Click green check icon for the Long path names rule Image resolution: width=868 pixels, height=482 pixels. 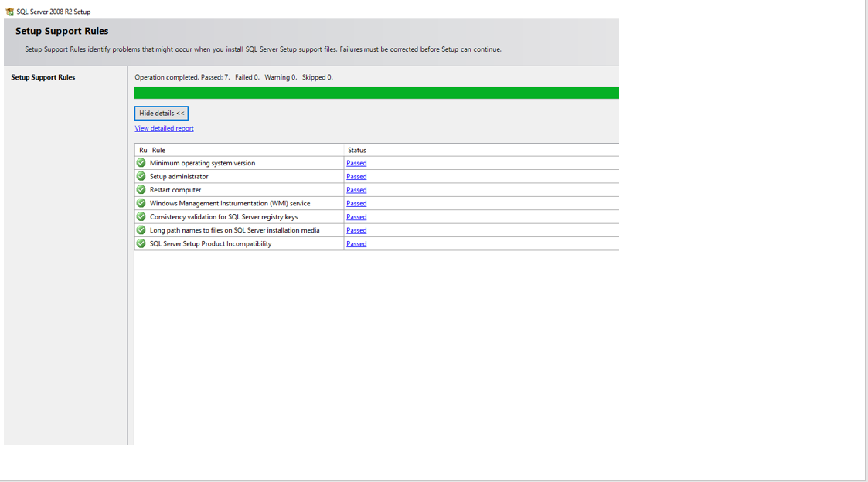pos(141,229)
